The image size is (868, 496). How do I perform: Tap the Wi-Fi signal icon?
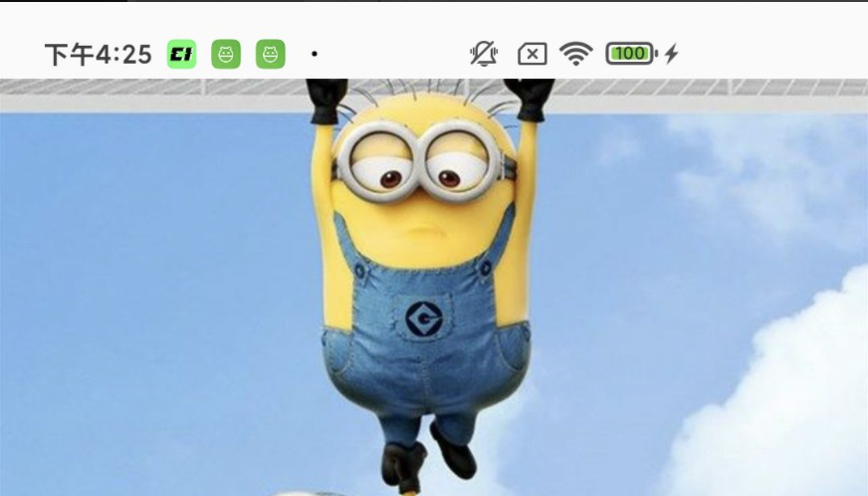pyautogui.click(x=575, y=54)
